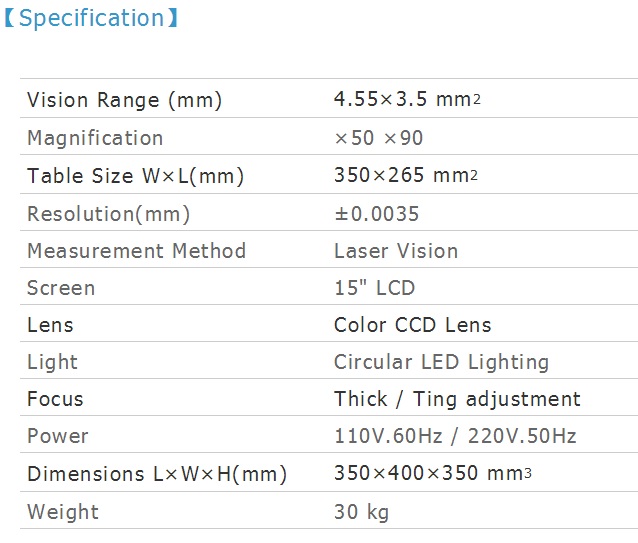The width and height of the screenshot is (638, 543).
Task: Select the Table Size W×L(mm) label
Action: tap(135, 176)
